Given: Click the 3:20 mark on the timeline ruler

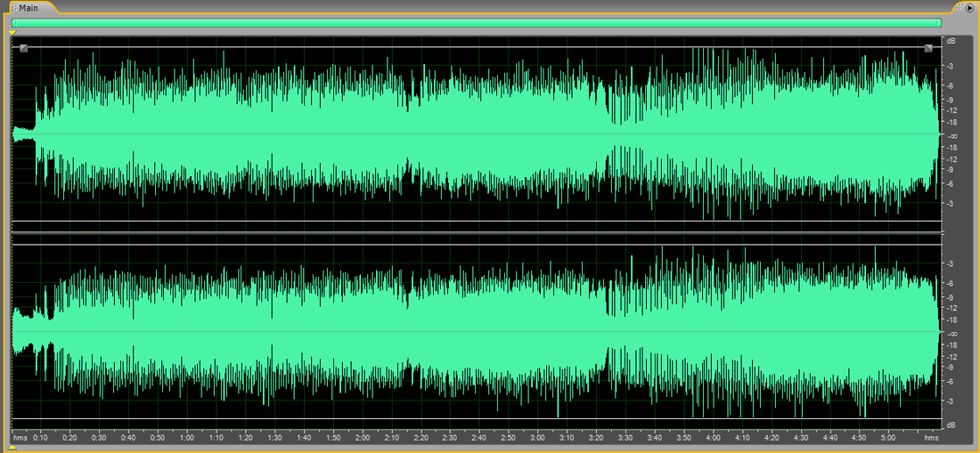Looking at the screenshot, I should click(x=595, y=437).
